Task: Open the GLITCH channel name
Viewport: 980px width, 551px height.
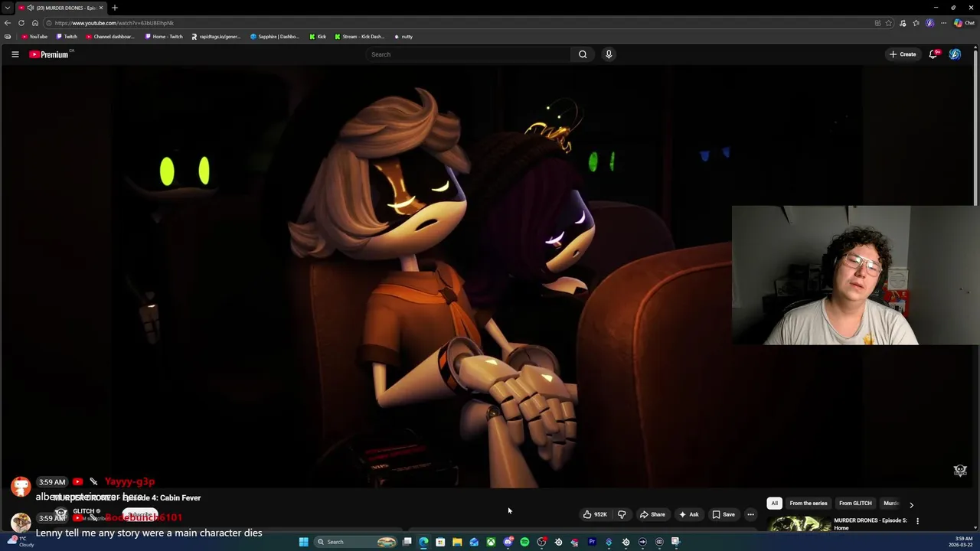Action: 83,511
